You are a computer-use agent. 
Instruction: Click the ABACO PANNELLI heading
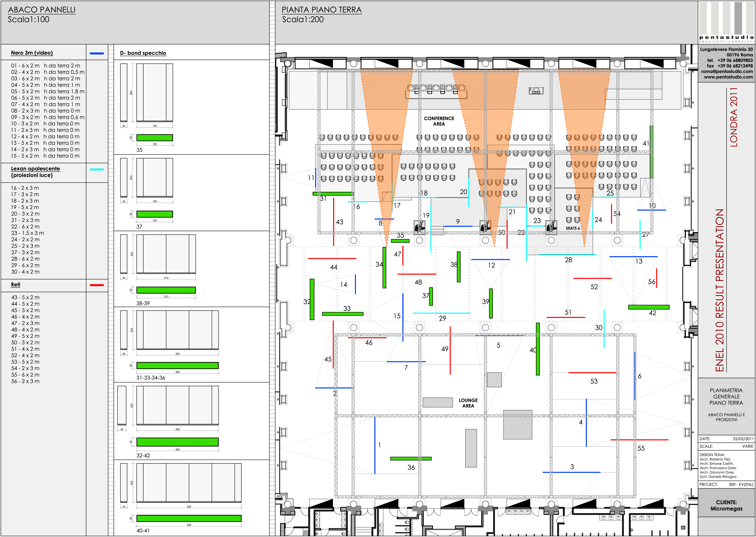tap(42, 10)
